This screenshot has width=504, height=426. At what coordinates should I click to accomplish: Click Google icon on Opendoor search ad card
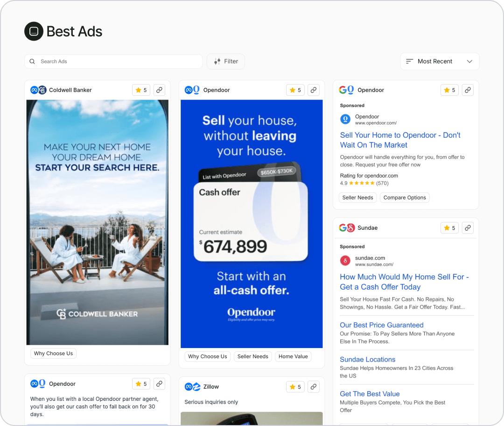coord(343,90)
